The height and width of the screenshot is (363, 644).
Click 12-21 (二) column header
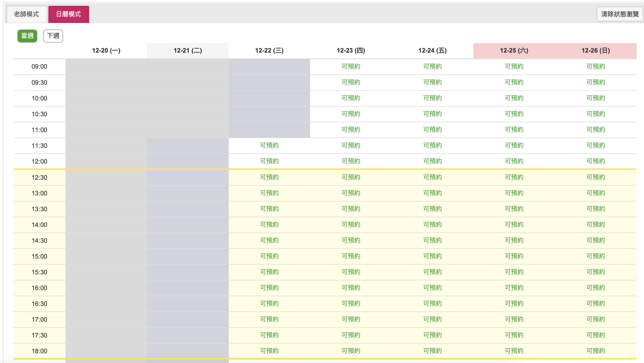pyautogui.click(x=188, y=51)
